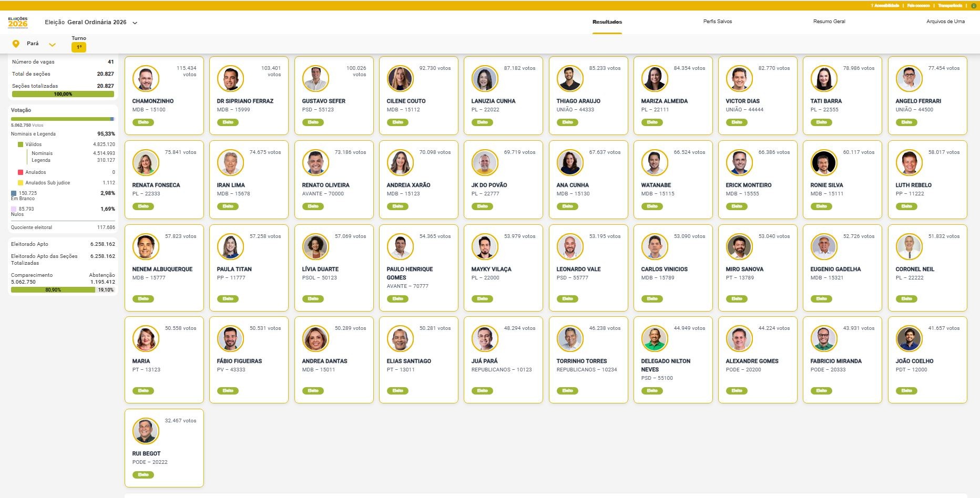Click the Votação distribution bar

(x=63, y=119)
